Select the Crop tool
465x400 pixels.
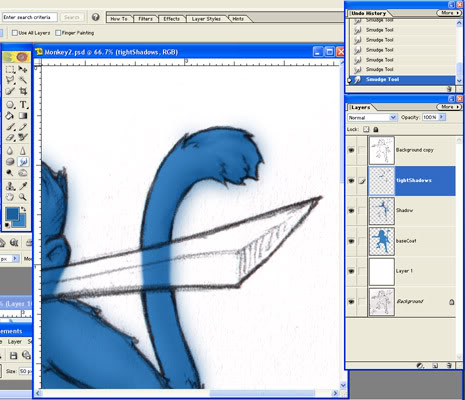(23, 91)
